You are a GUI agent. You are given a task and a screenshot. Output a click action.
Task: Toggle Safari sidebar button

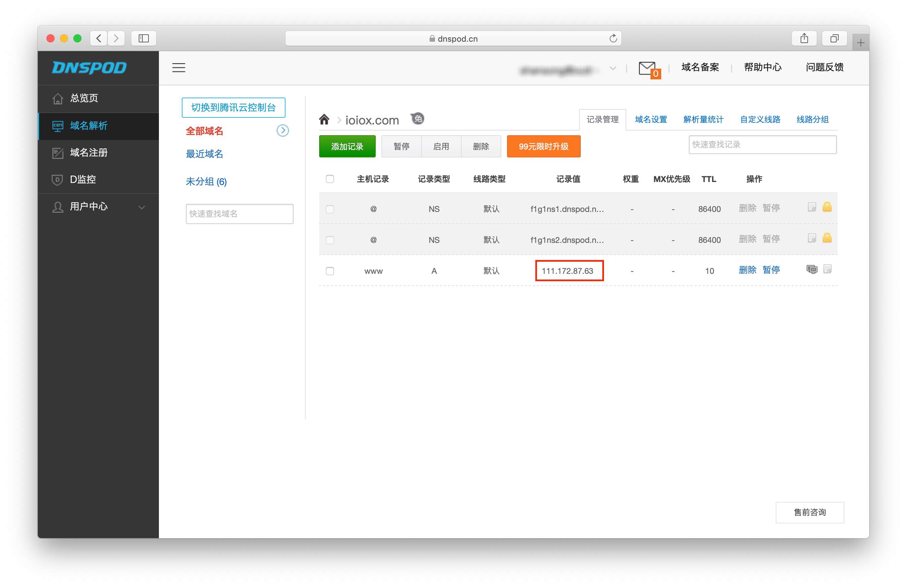[x=144, y=38]
